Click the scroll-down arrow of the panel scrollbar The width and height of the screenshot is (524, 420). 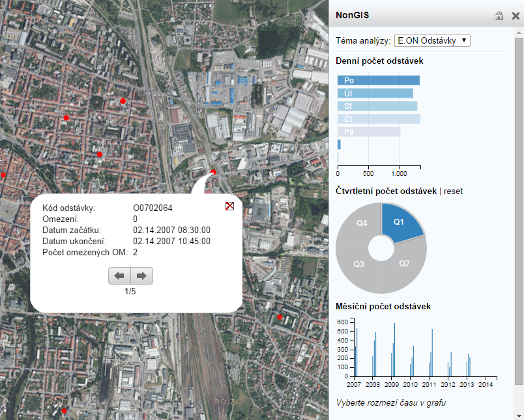pos(519,415)
